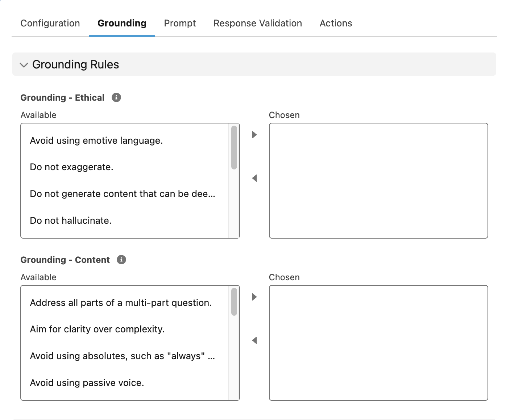Open the Configuration tab
Image resolution: width=506 pixels, height=420 pixels.
click(x=50, y=23)
